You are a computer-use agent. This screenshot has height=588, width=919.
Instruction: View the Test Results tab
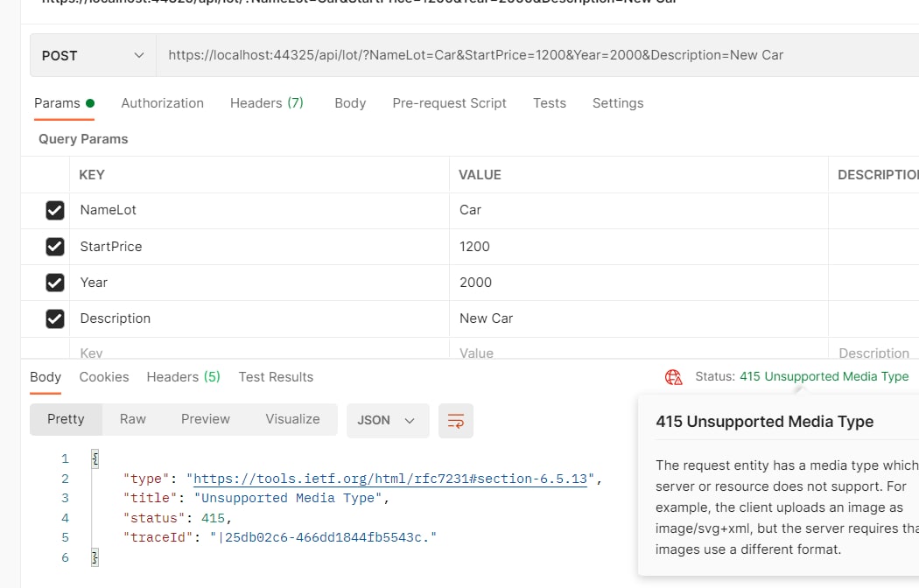click(x=276, y=377)
